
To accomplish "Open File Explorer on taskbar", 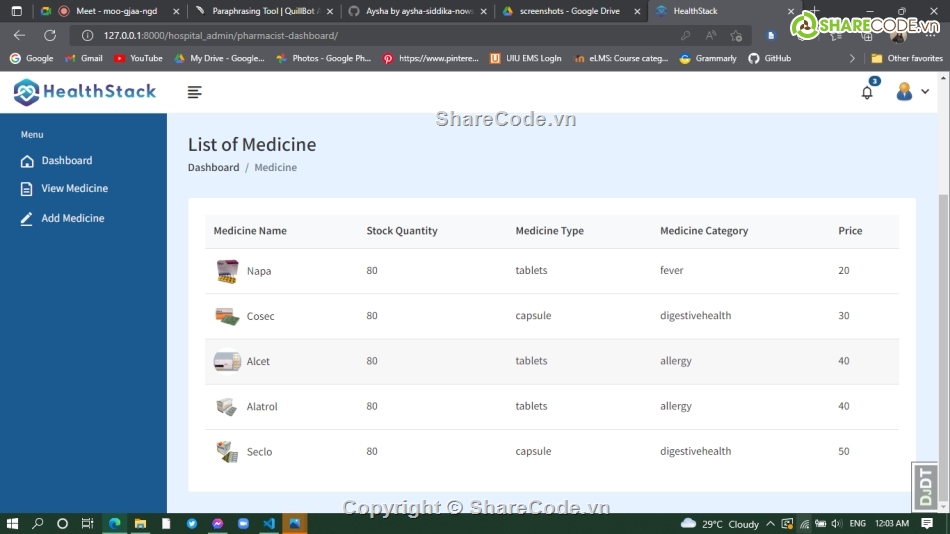I will (x=140, y=524).
